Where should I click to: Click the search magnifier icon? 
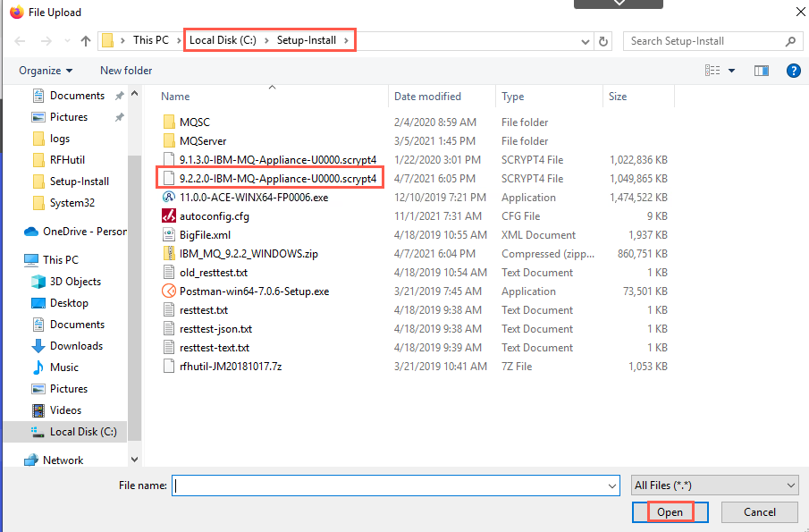click(x=790, y=41)
